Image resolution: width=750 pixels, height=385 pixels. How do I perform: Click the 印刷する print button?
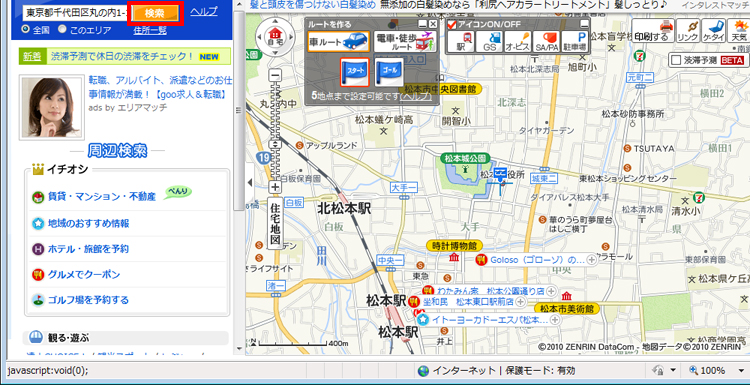click(652, 31)
